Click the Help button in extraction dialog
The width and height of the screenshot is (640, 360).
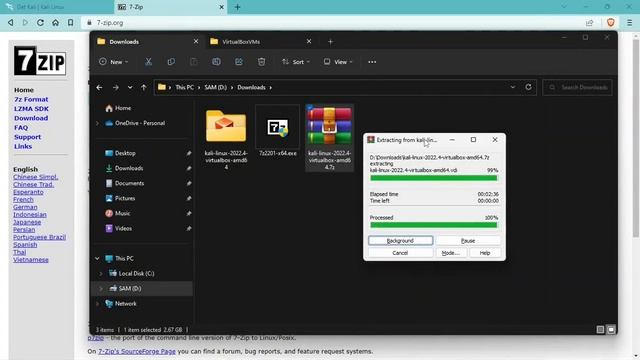point(485,253)
